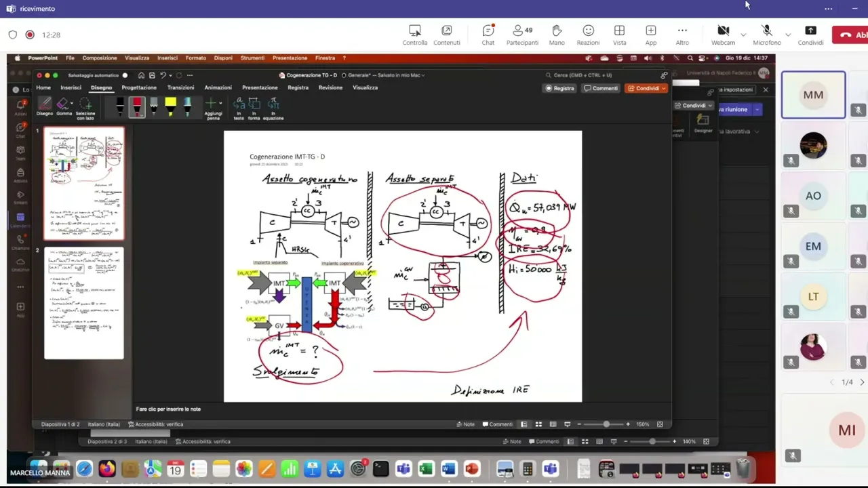This screenshot has width=868, height=488.
Task: Toggle Note pane in status bar
Action: point(466,424)
